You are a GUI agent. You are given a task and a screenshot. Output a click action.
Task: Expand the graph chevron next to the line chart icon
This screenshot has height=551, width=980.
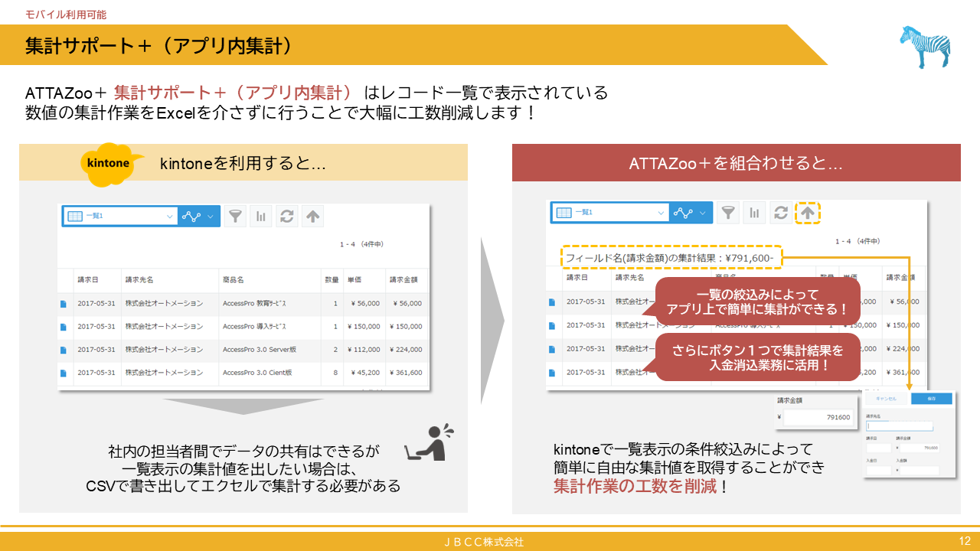coord(209,217)
